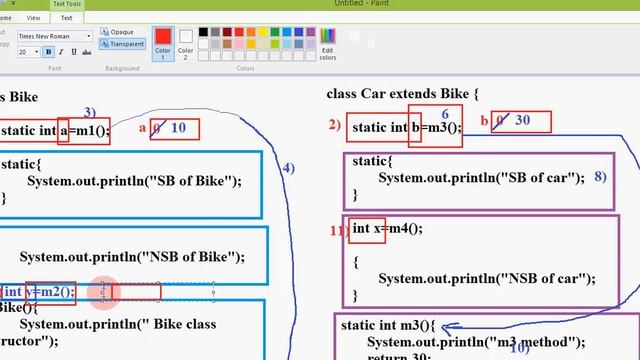Screen dimensions: 640x360
Task: Pick the lime green color swatch
Action: pos(275,44)
